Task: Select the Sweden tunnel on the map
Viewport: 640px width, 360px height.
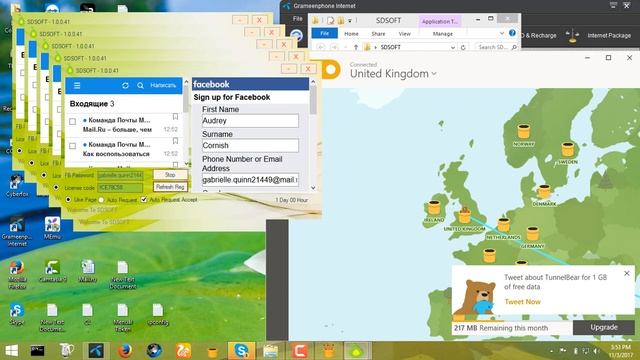Action: click(568, 149)
